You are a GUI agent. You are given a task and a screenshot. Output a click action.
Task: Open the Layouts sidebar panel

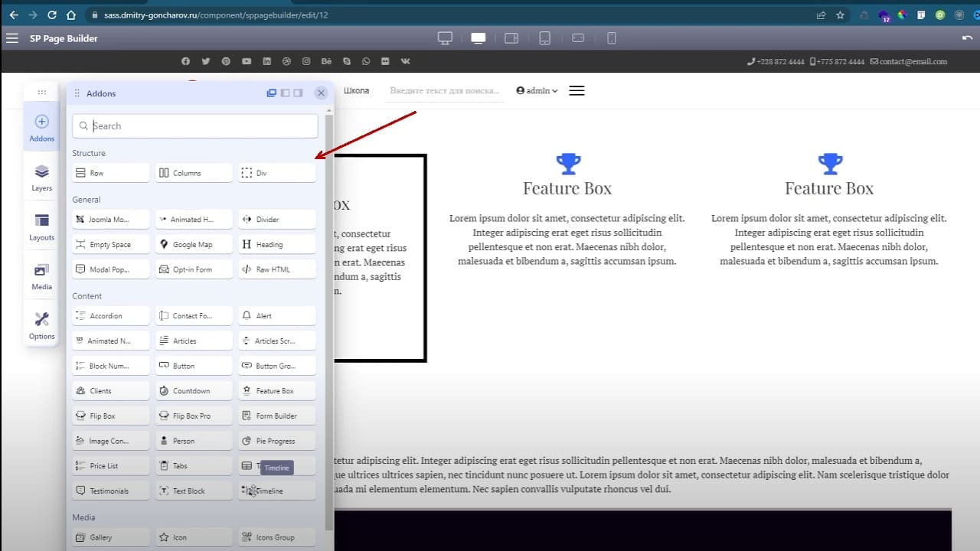[42, 227]
